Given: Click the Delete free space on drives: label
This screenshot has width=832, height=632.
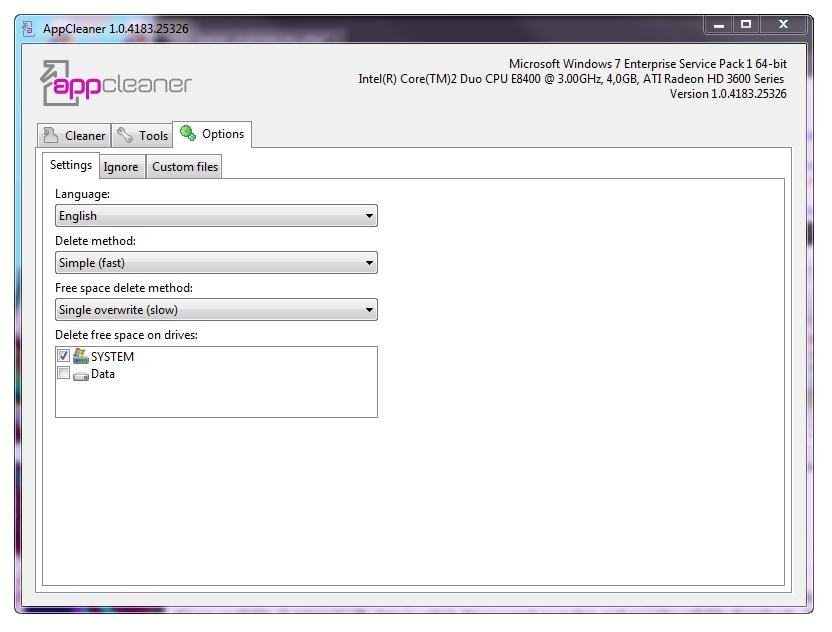Looking at the screenshot, I should tap(126, 335).
